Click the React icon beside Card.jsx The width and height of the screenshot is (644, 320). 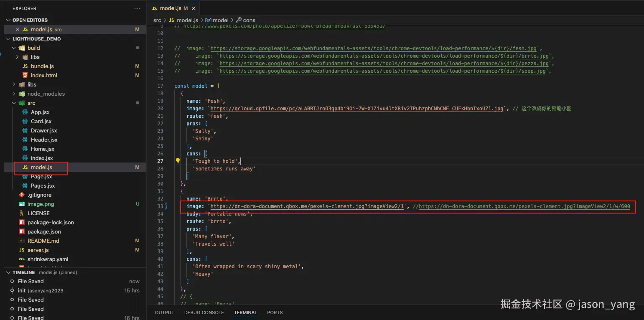(25, 121)
